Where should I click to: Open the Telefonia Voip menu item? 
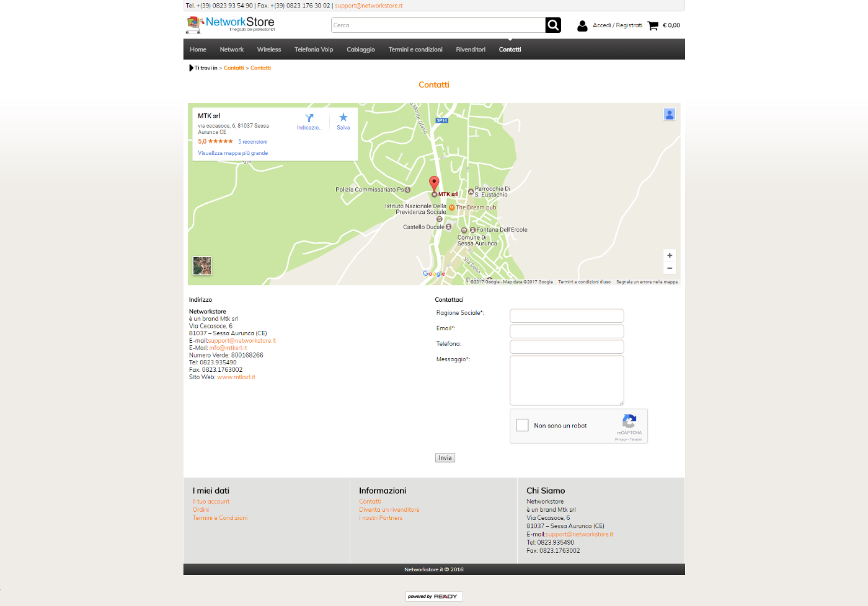coord(314,50)
